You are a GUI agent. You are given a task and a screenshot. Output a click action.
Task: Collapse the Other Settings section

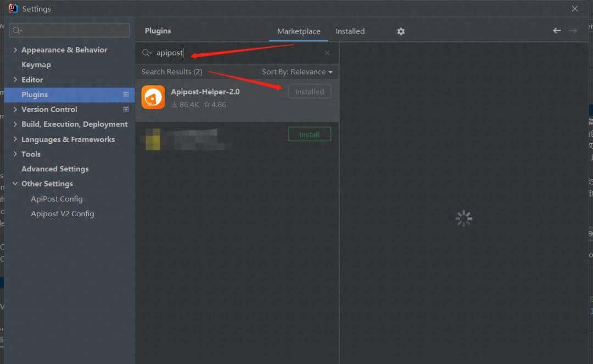(15, 184)
